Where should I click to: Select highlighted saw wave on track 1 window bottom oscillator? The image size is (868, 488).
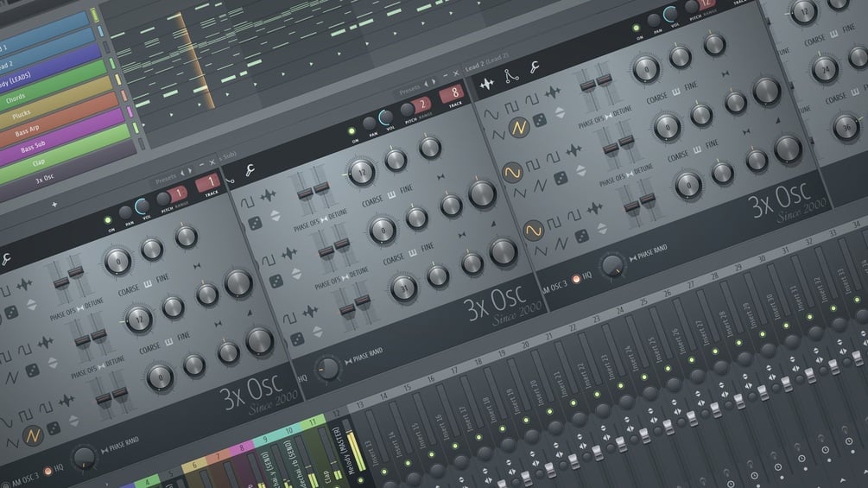tap(33, 435)
